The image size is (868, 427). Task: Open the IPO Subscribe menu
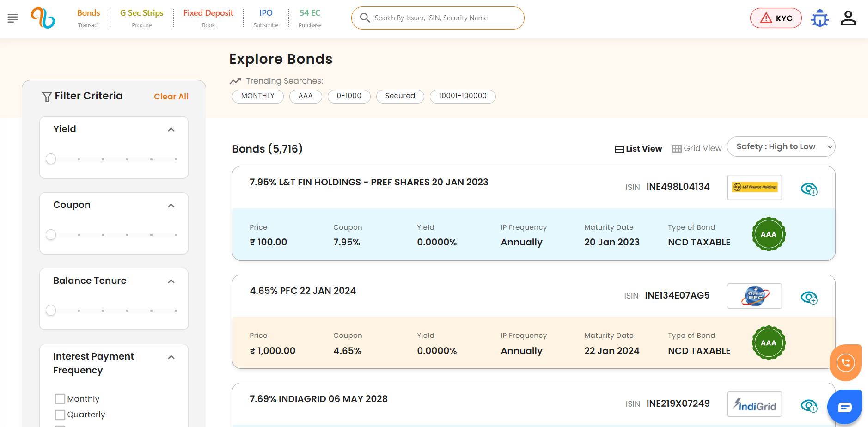[266, 18]
